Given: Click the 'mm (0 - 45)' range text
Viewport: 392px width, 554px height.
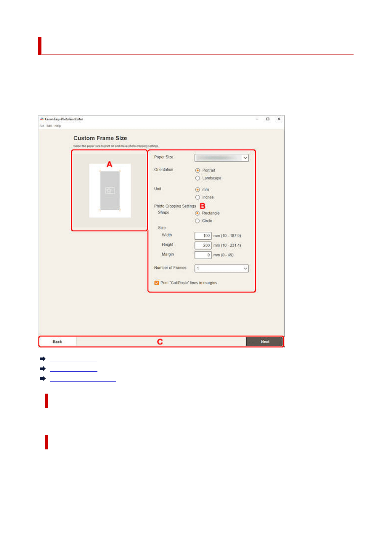Looking at the screenshot, I should (223, 255).
